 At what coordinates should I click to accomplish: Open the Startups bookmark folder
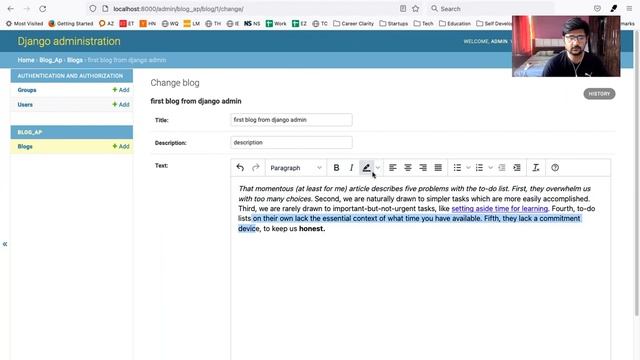393,24
